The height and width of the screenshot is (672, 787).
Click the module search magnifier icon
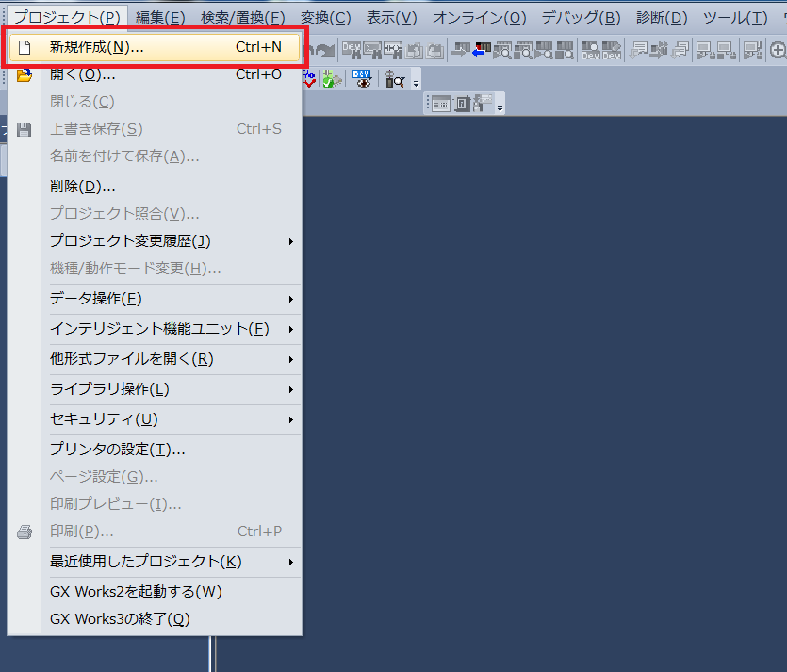395,79
